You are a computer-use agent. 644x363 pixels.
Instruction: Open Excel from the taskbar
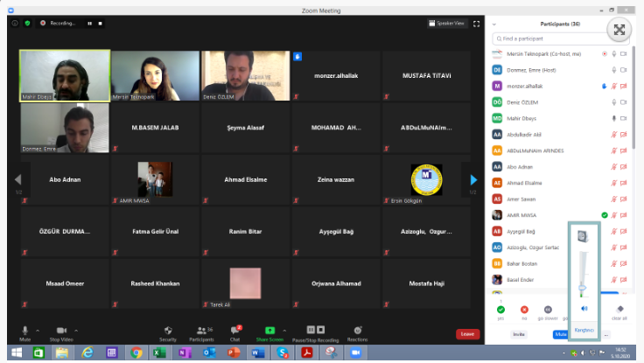click(159, 353)
